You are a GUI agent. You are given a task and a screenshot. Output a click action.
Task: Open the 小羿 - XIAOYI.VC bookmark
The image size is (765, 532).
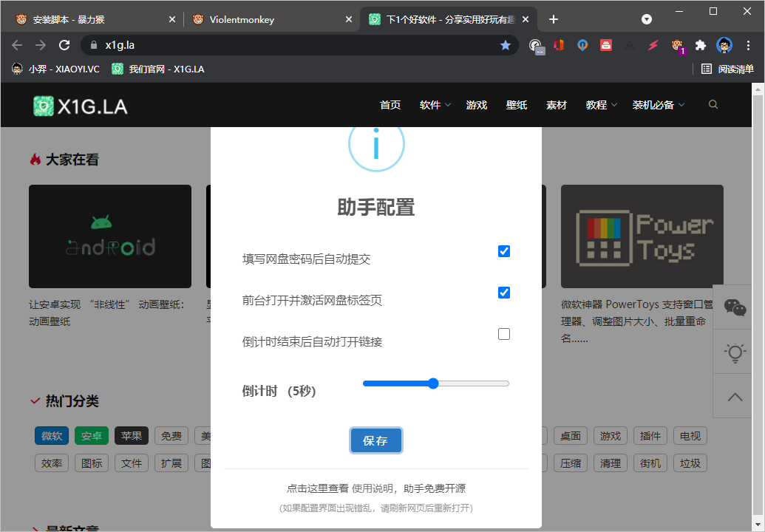click(55, 69)
